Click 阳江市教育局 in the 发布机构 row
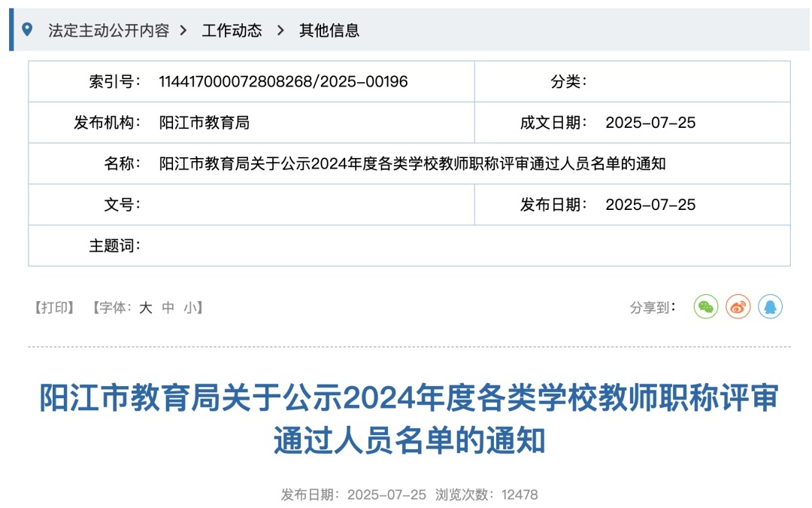Image resolution: width=812 pixels, height=508 pixels. tap(204, 123)
